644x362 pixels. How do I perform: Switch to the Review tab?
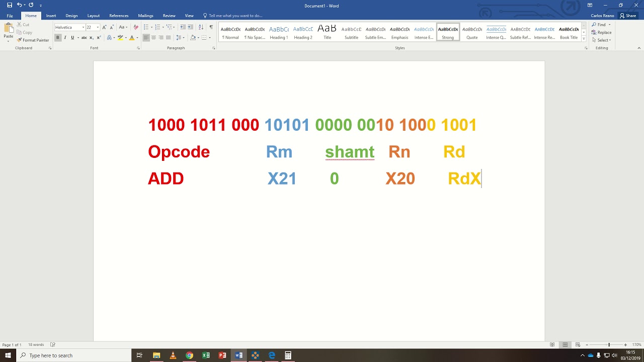pos(169,16)
